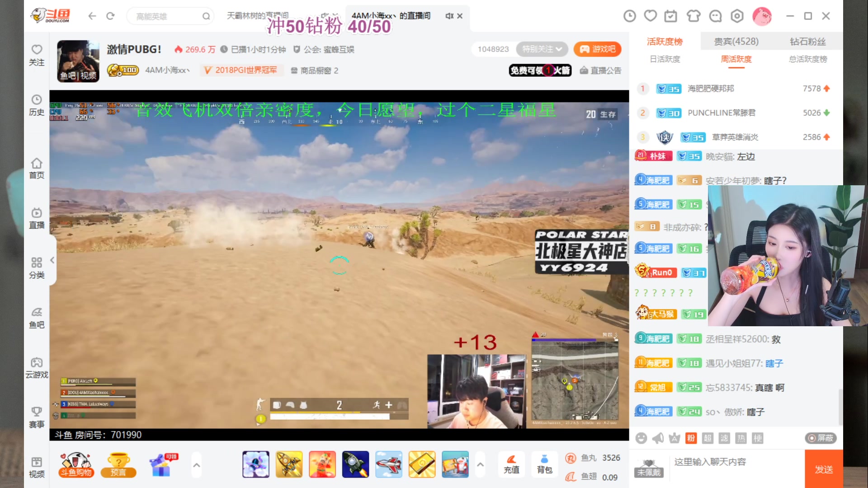The width and height of the screenshot is (868, 488).
Task: Open 分类 in the left sidebar
Action: 37,268
